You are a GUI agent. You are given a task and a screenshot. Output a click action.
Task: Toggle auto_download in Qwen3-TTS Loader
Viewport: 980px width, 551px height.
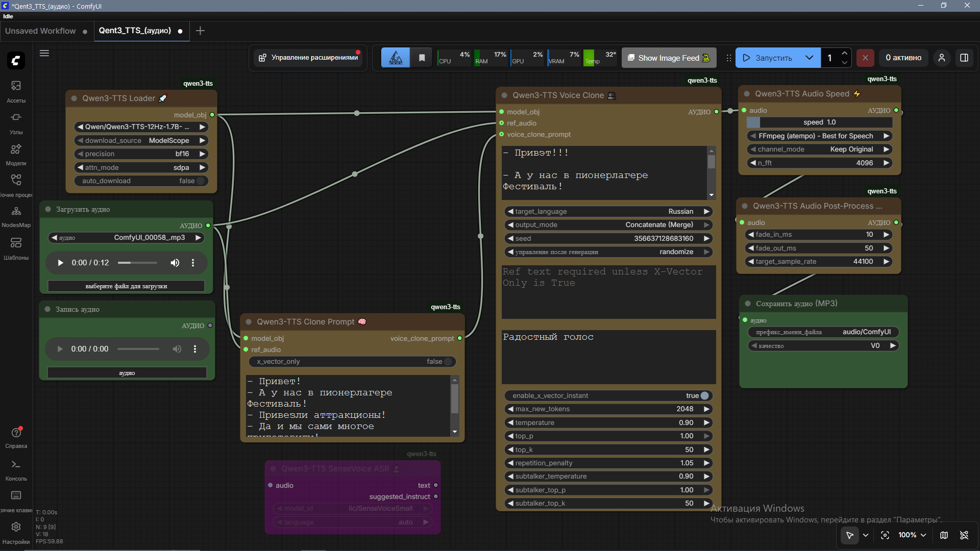(200, 181)
